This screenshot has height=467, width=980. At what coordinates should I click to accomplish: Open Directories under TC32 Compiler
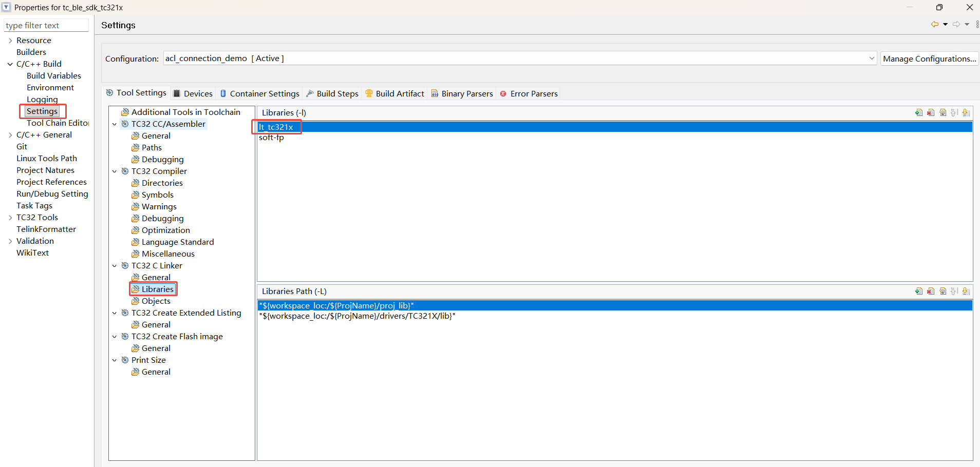coord(157,183)
